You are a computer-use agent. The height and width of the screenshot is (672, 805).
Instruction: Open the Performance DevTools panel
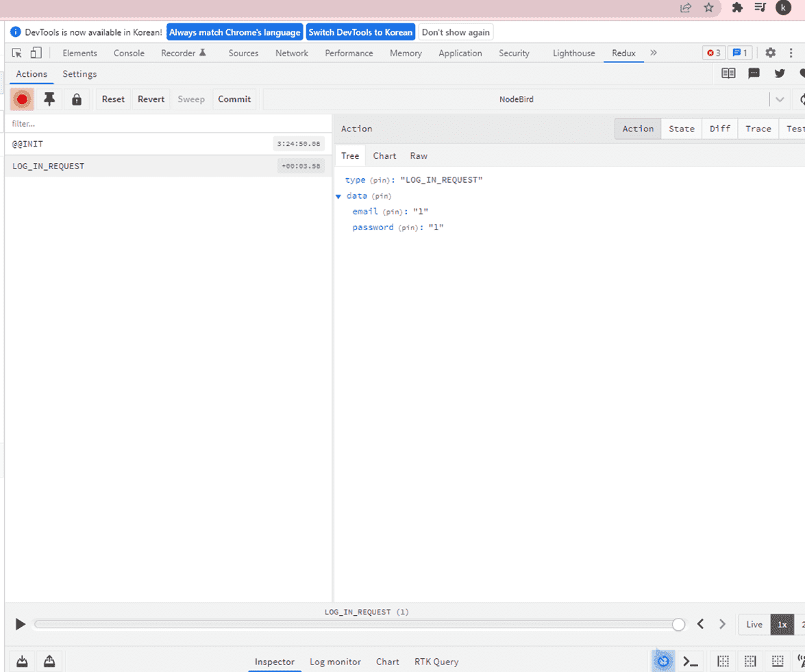(349, 53)
